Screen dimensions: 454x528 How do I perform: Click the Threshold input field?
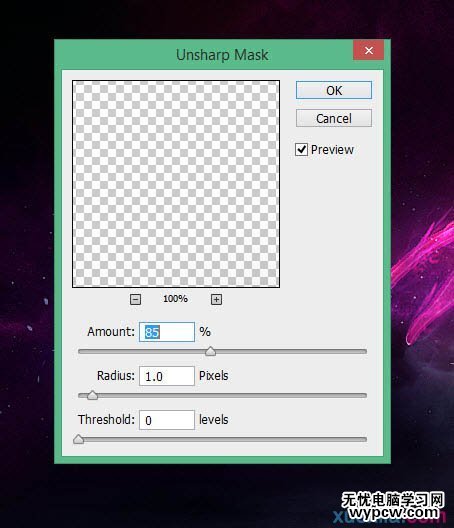(x=167, y=420)
